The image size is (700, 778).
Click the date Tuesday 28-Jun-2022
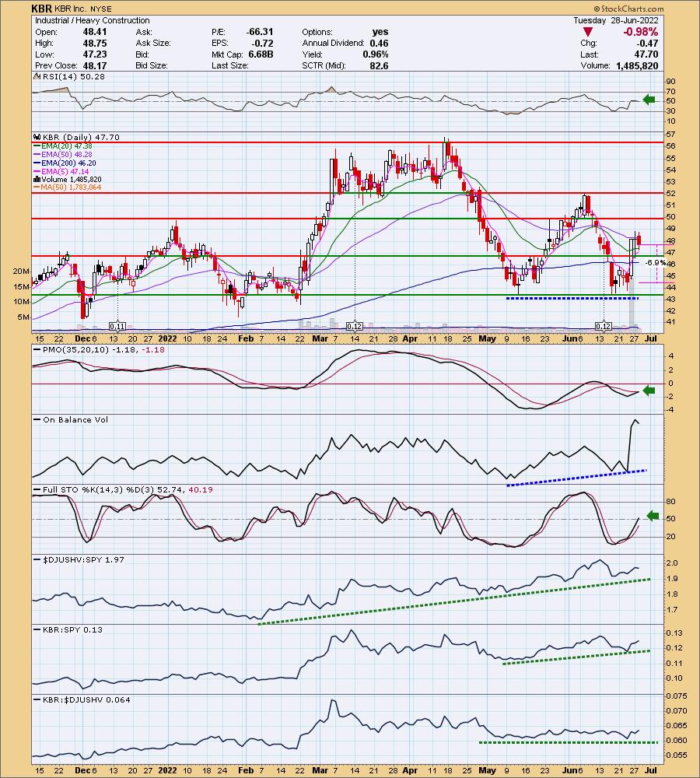[x=616, y=20]
